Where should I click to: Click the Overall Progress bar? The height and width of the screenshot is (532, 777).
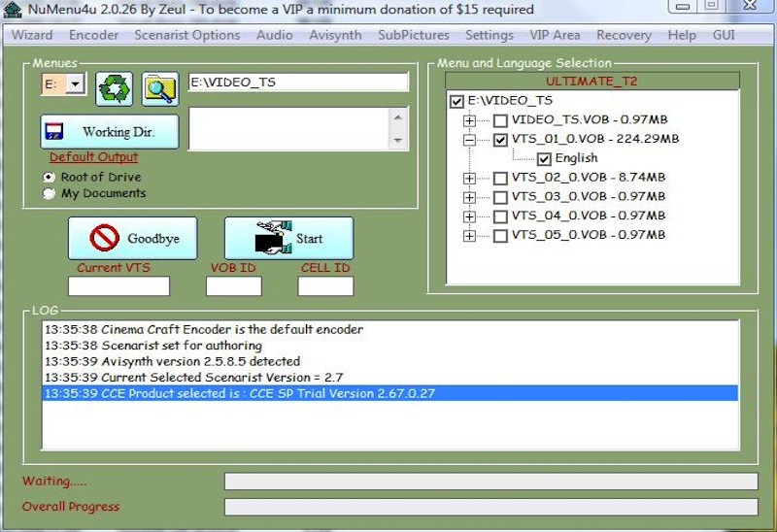tap(490, 507)
